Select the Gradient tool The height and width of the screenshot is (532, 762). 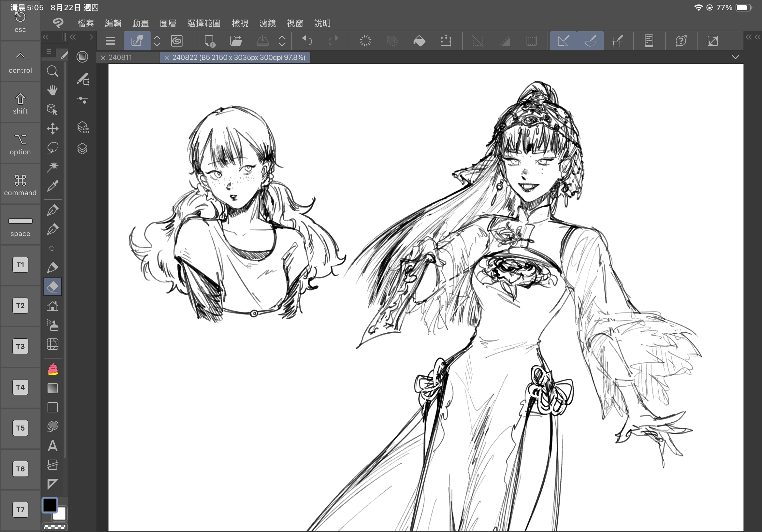click(52, 388)
